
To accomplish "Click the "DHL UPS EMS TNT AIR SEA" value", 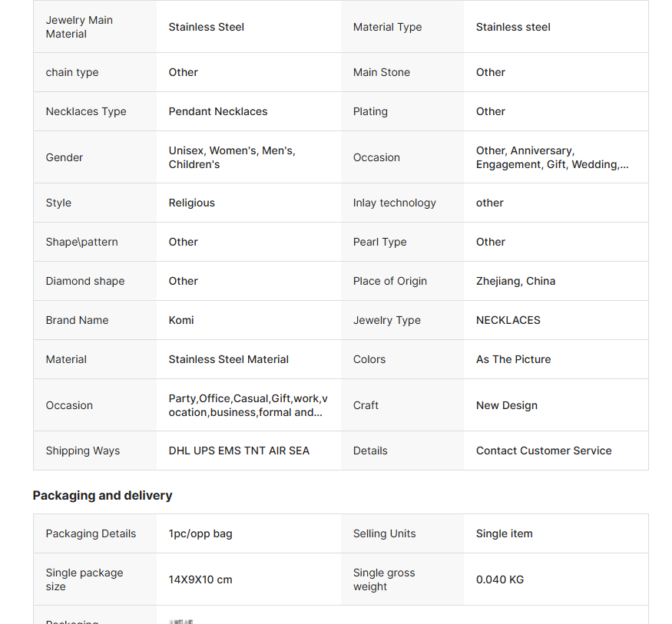I will tap(239, 451).
